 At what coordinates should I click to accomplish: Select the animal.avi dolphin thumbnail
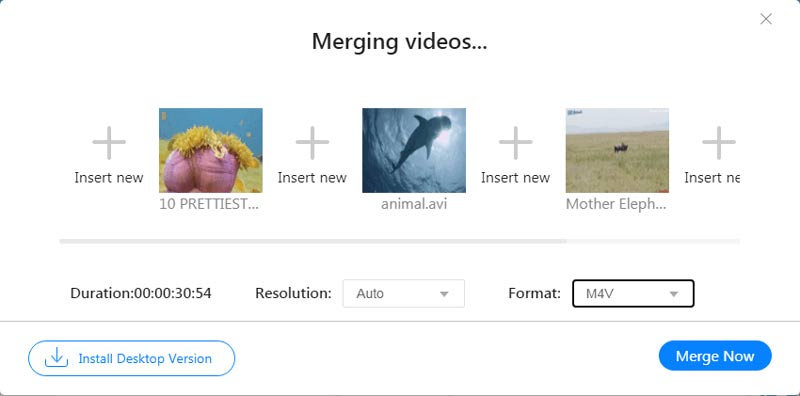[x=414, y=151]
